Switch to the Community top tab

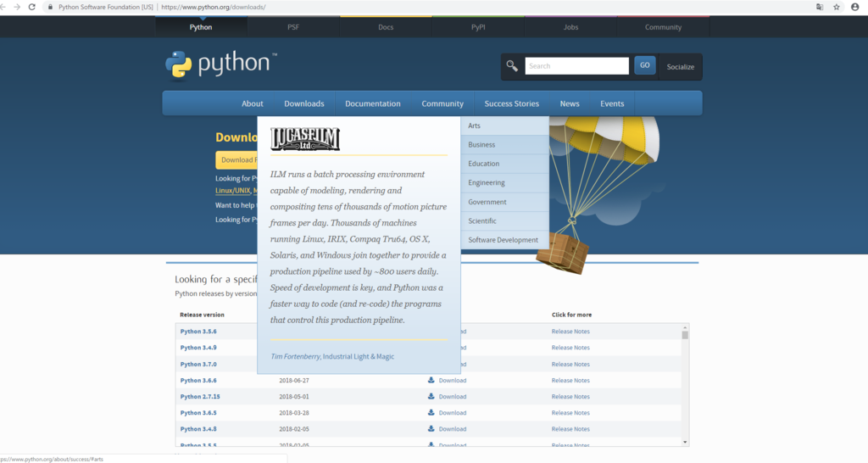663,27
